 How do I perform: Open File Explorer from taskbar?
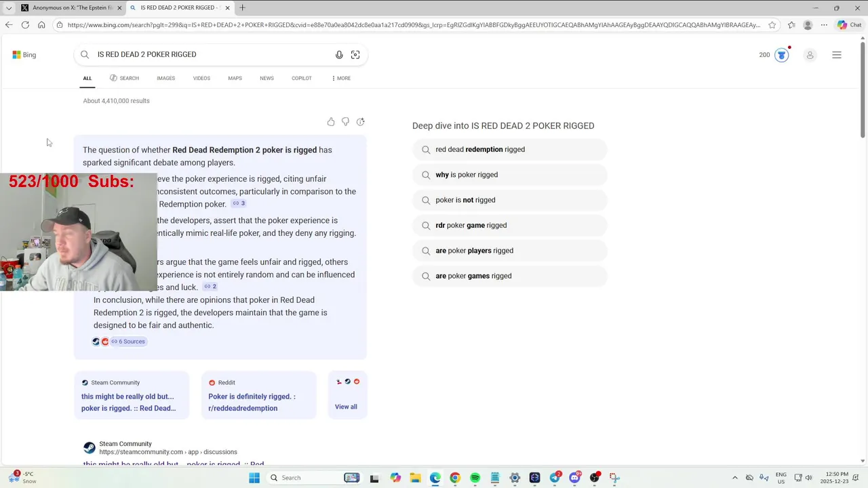pyautogui.click(x=415, y=478)
